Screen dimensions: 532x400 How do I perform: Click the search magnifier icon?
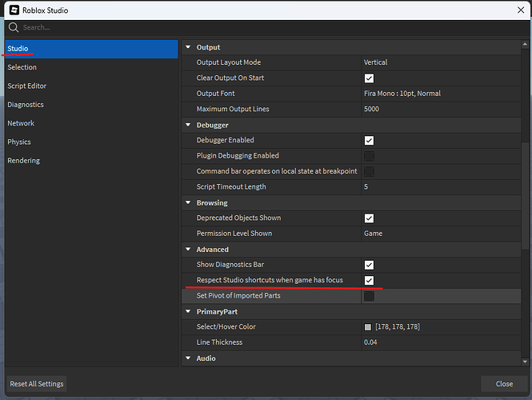pyautogui.click(x=14, y=27)
